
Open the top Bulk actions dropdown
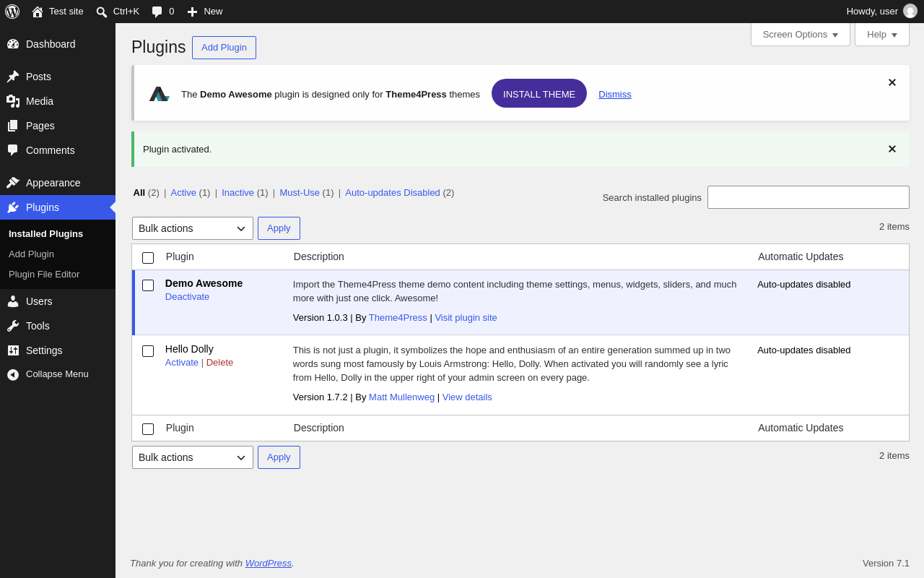[x=193, y=228]
